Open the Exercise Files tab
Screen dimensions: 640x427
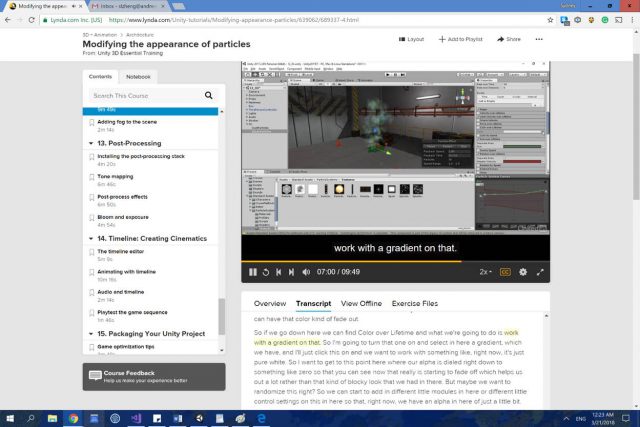[415, 303]
